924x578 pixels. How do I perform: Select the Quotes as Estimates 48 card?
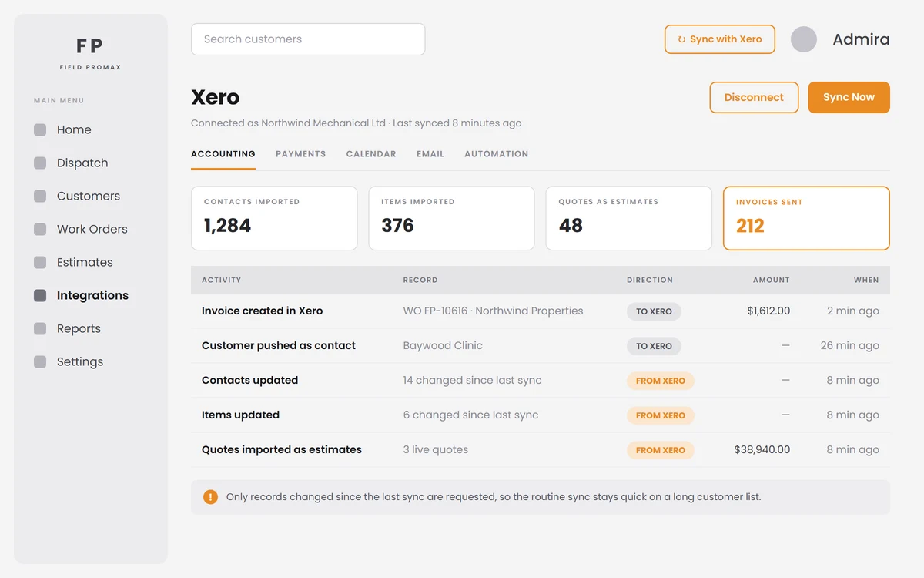628,218
